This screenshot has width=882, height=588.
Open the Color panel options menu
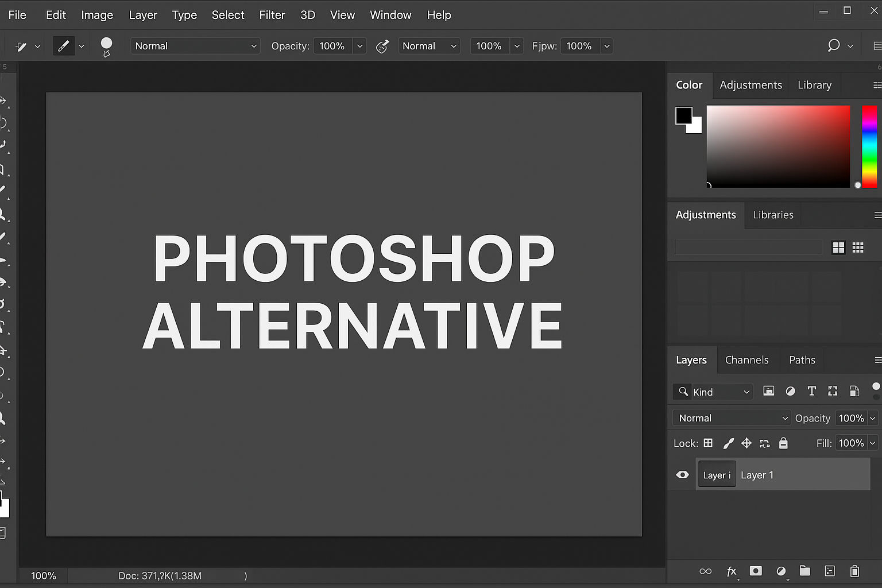[x=877, y=85]
